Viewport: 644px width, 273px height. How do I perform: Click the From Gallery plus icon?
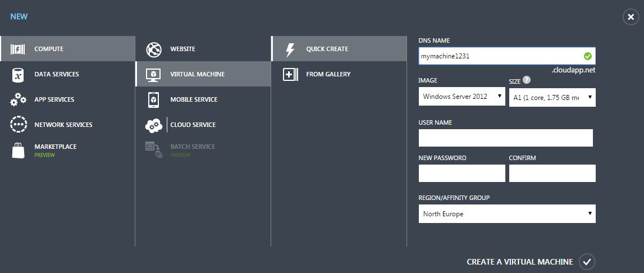pos(290,74)
